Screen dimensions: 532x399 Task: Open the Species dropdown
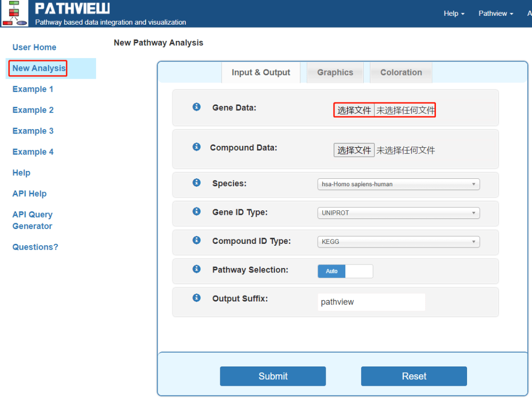(x=398, y=184)
